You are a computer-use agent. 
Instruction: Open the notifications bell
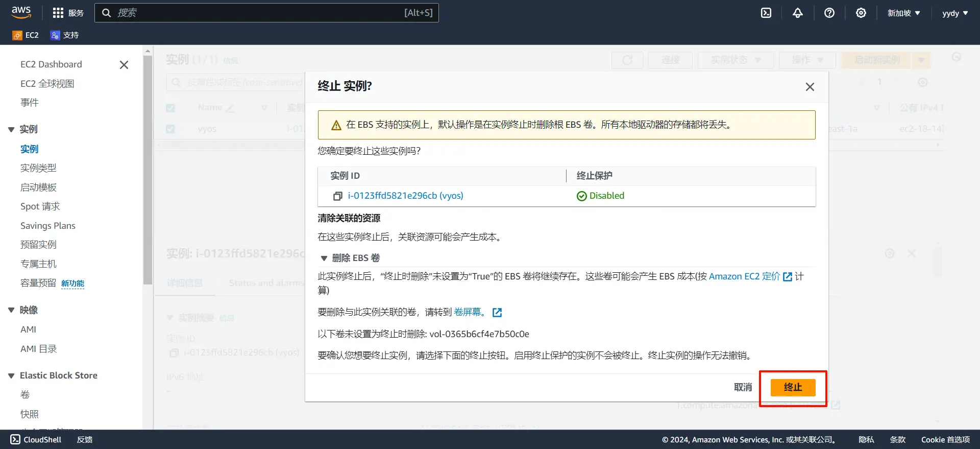click(x=798, y=13)
